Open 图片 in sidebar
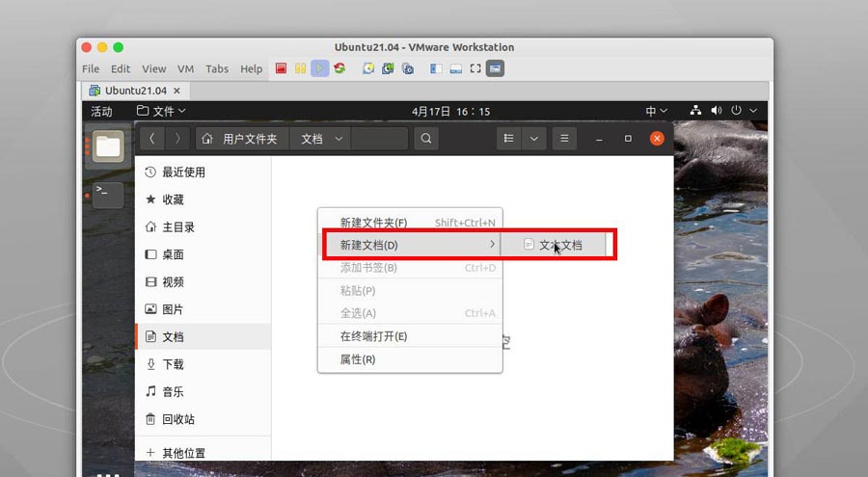Viewport: 868px width, 477px height. [203, 309]
